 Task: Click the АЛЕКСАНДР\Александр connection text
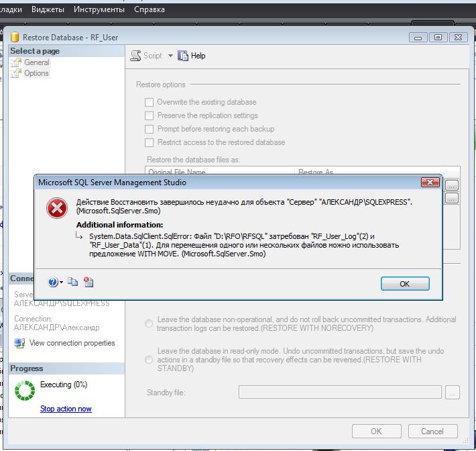pos(57,328)
